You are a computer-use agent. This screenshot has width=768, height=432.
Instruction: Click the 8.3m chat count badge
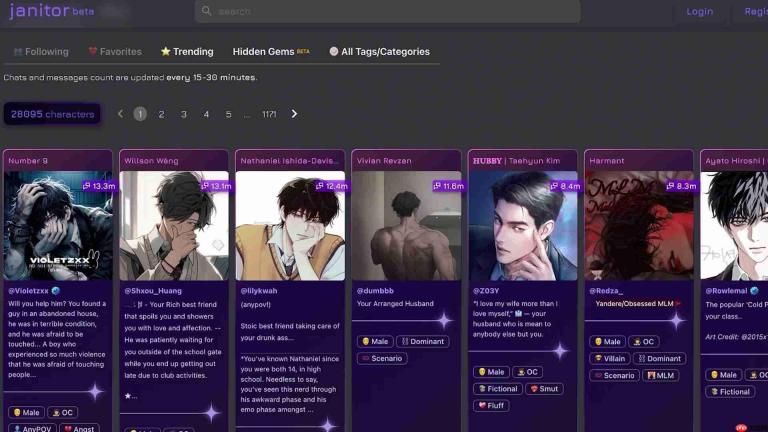[681, 186]
